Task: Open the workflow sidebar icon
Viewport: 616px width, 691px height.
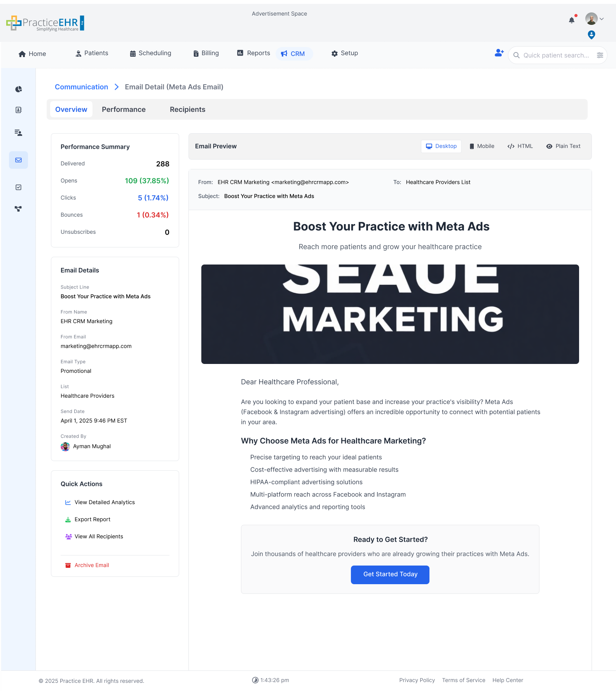Action: [x=18, y=209]
